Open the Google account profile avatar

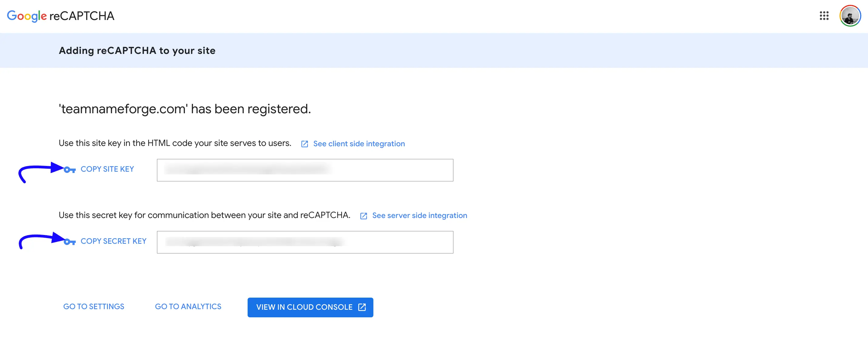pyautogui.click(x=850, y=16)
